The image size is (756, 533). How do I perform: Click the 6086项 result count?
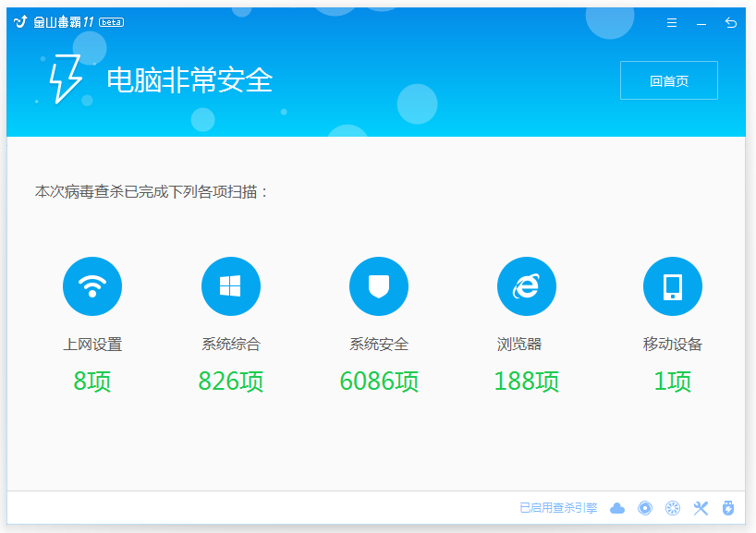point(379,382)
